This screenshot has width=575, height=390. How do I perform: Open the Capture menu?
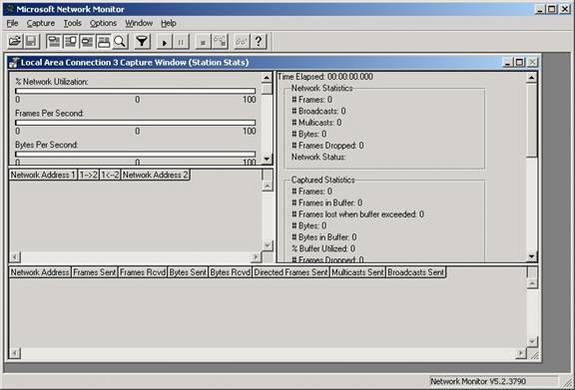click(x=40, y=23)
